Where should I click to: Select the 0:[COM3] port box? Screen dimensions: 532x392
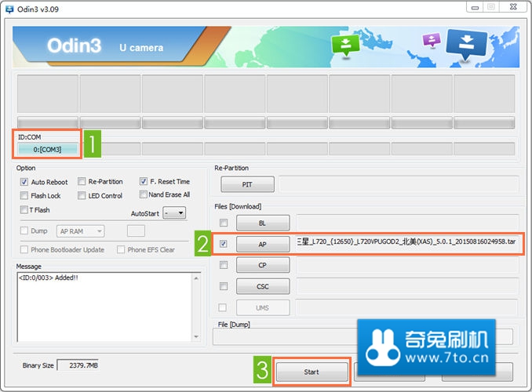(x=48, y=149)
